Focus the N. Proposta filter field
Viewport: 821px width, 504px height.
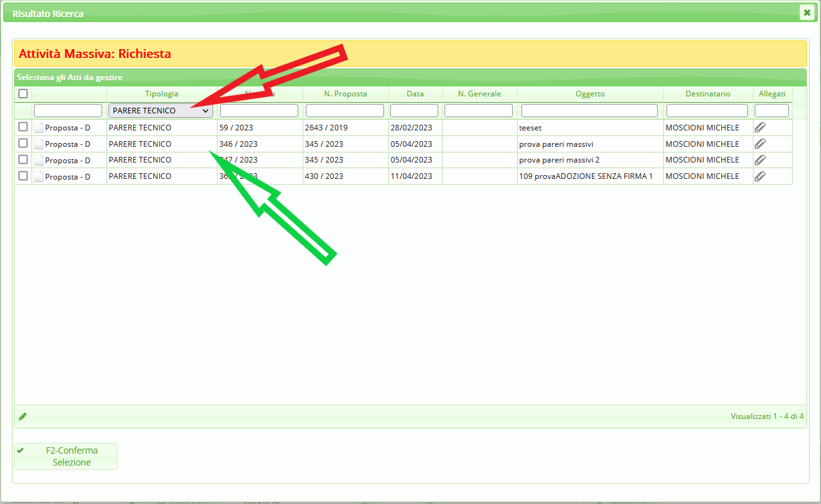click(x=345, y=111)
